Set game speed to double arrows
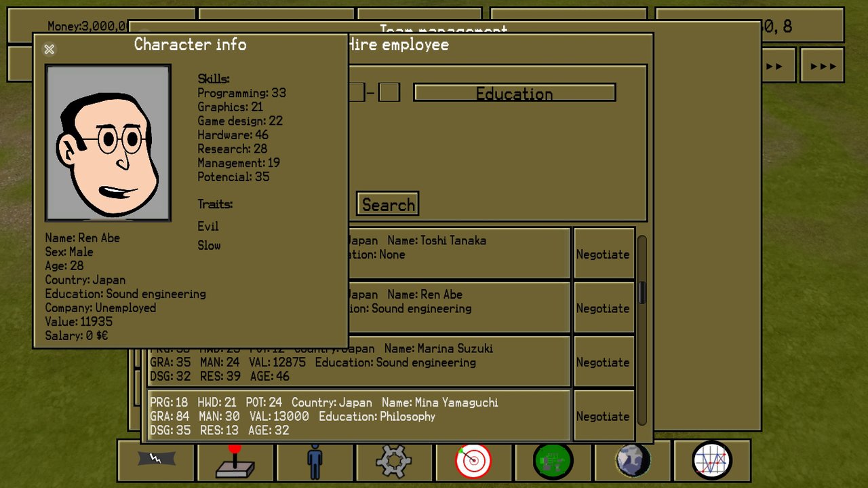The height and width of the screenshot is (488, 868). tap(776, 66)
